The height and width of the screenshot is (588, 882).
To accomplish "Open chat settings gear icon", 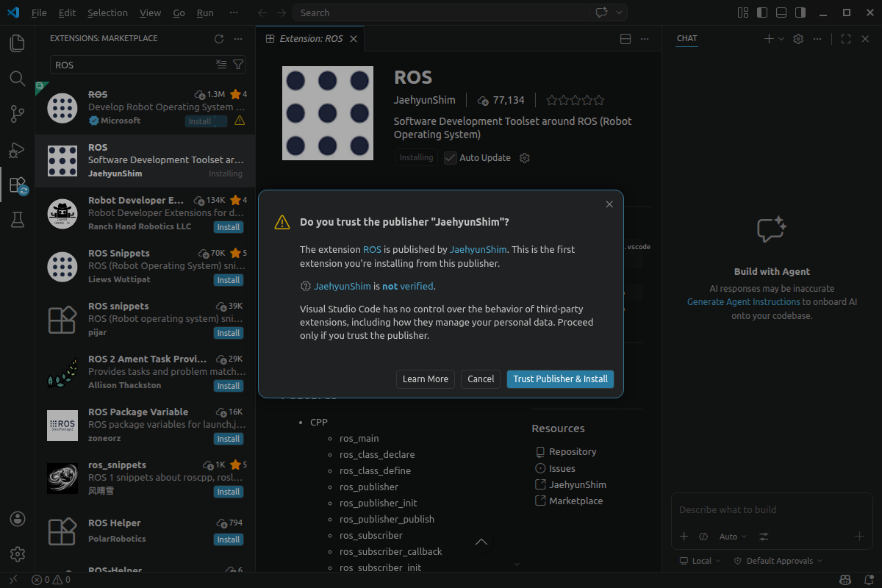I will click(798, 39).
